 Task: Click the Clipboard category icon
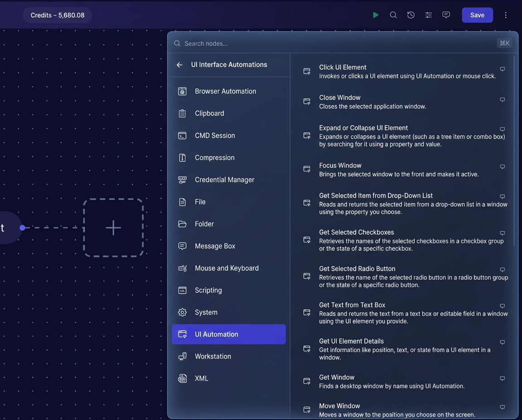pyautogui.click(x=182, y=114)
